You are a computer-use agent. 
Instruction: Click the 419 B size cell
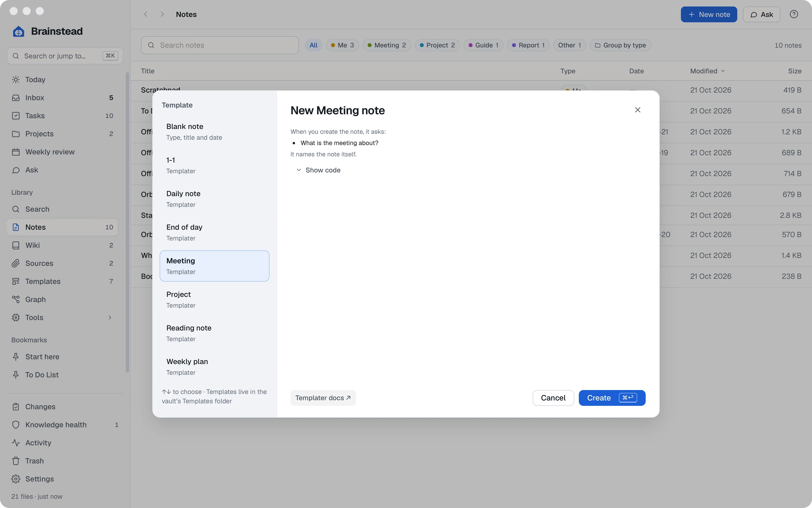[792, 90]
